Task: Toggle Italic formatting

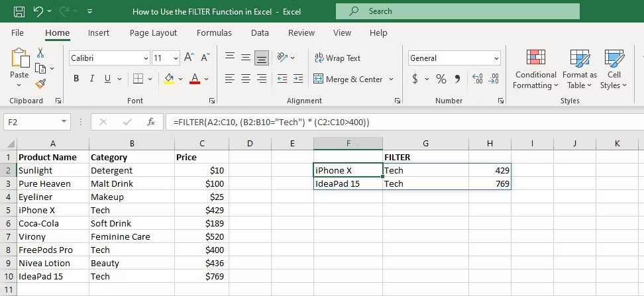Action: coord(91,79)
